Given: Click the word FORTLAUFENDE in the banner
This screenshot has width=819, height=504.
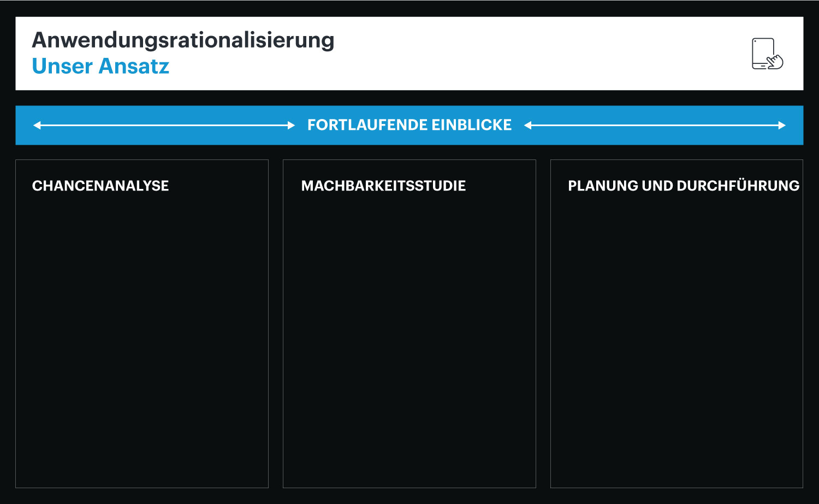Looking at the screenshot, I should tap(367, 125).
